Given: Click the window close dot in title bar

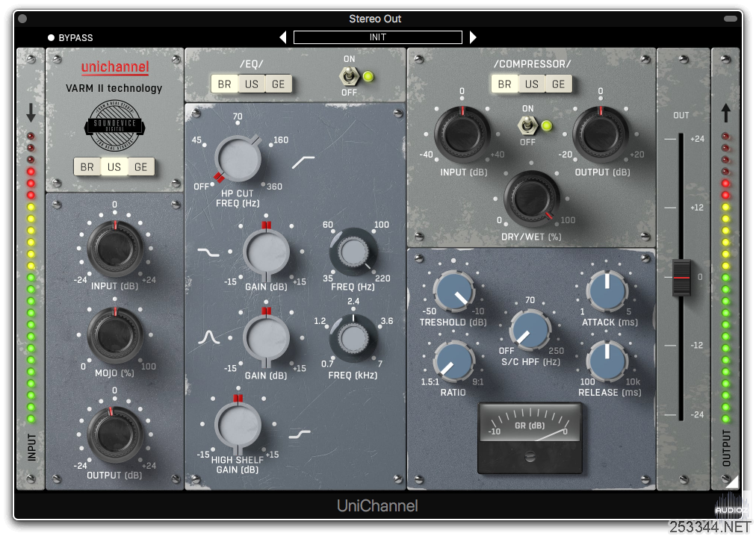Looking at the screenshot, I should point(22,19).
